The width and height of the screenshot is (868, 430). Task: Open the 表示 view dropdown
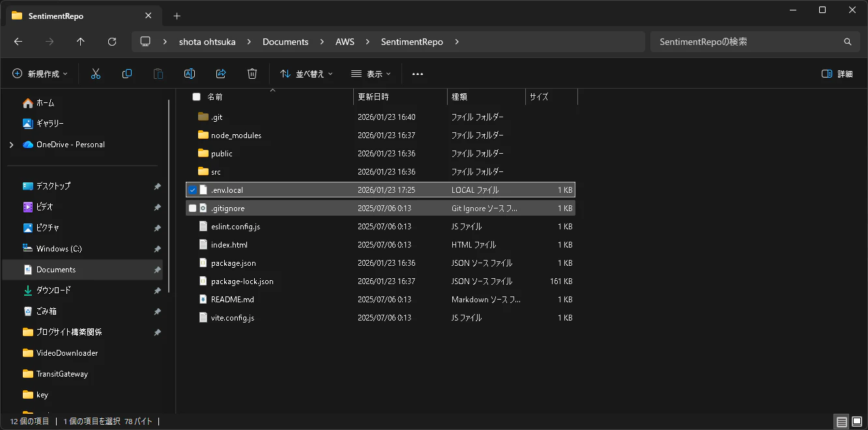(x=371, y=74)
